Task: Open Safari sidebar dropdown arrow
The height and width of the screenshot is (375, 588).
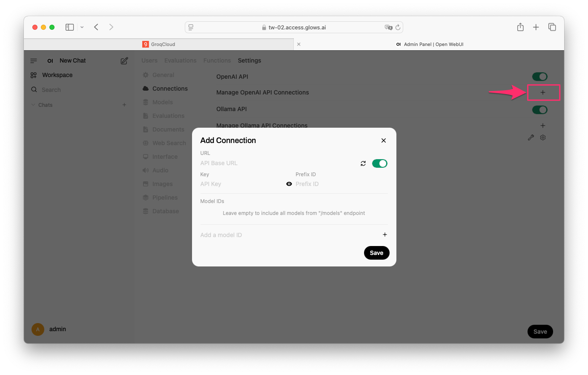Action: pos(82,27)
